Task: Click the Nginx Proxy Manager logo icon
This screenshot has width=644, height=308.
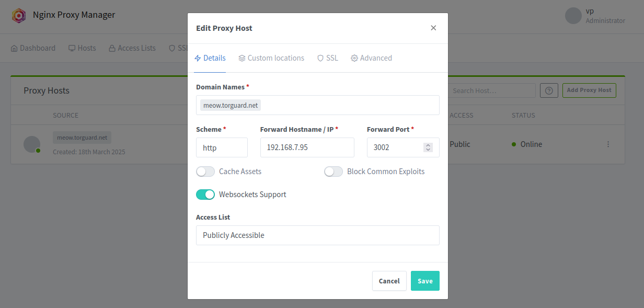Action: [x=19, y=16]
